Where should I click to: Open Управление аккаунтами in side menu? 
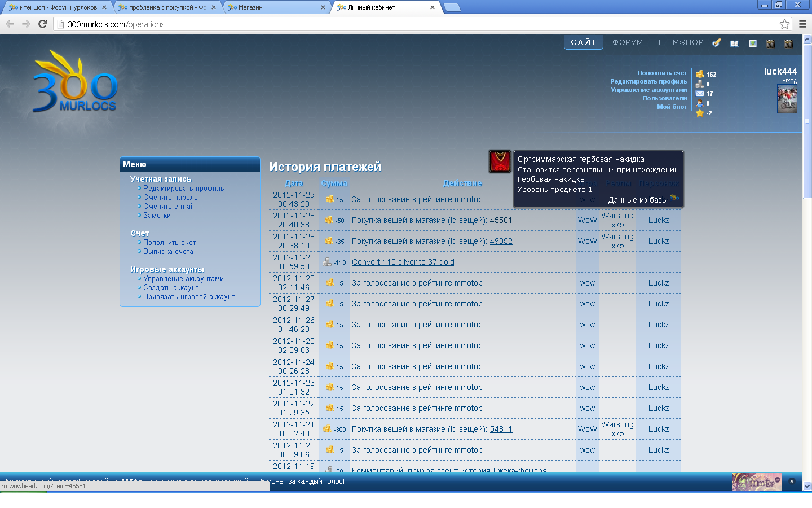[183, 279]
